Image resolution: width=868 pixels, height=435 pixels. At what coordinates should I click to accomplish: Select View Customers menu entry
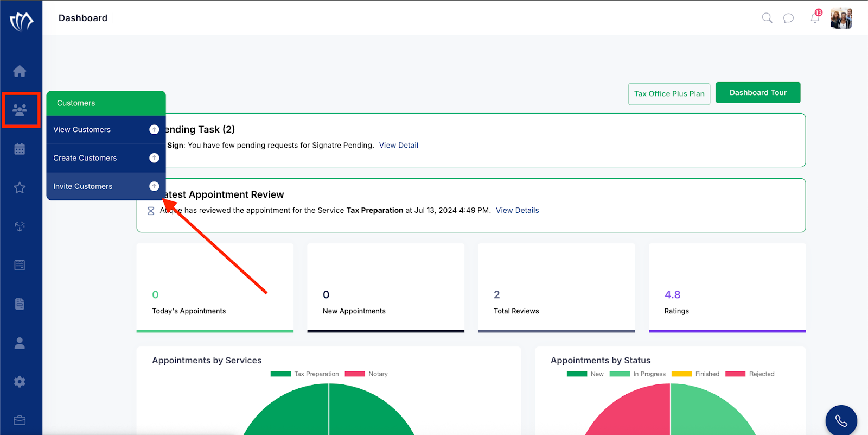[106, 129]
